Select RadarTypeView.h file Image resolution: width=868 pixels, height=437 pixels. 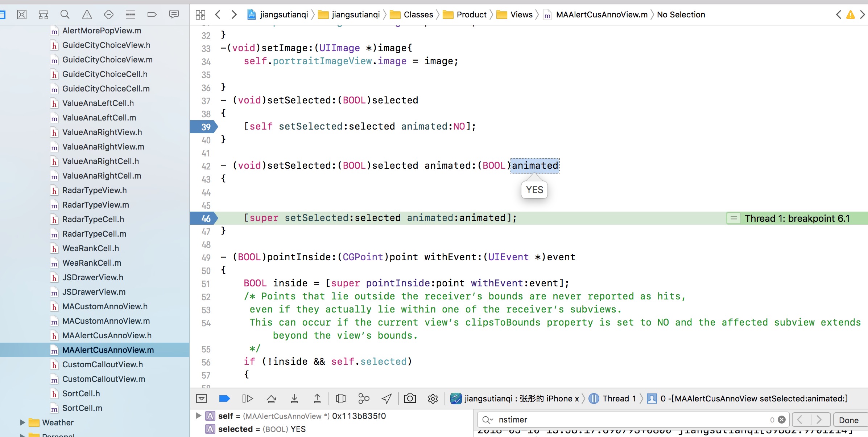tap(95, 190)
